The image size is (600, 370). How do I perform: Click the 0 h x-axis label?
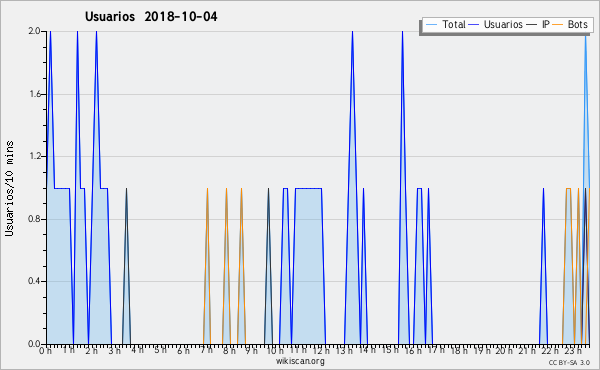(x=45, y=350)
